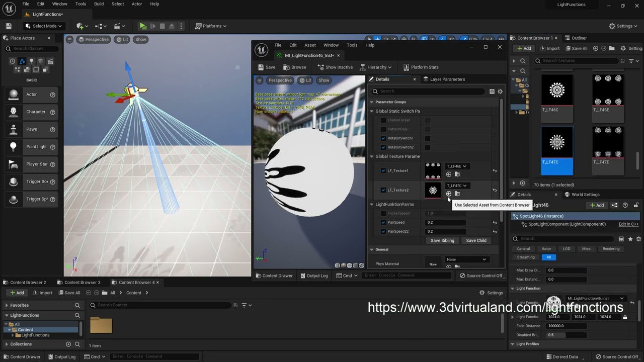
Task: Select the T_LF46C texture thumbnail
Action: click(557, 99)
